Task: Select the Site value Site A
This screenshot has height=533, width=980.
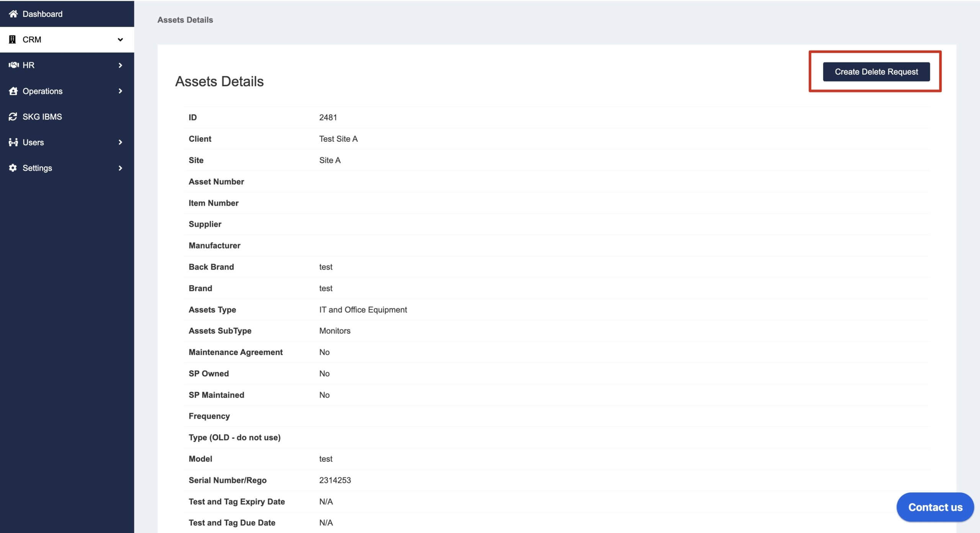Action: pos(330,160)
